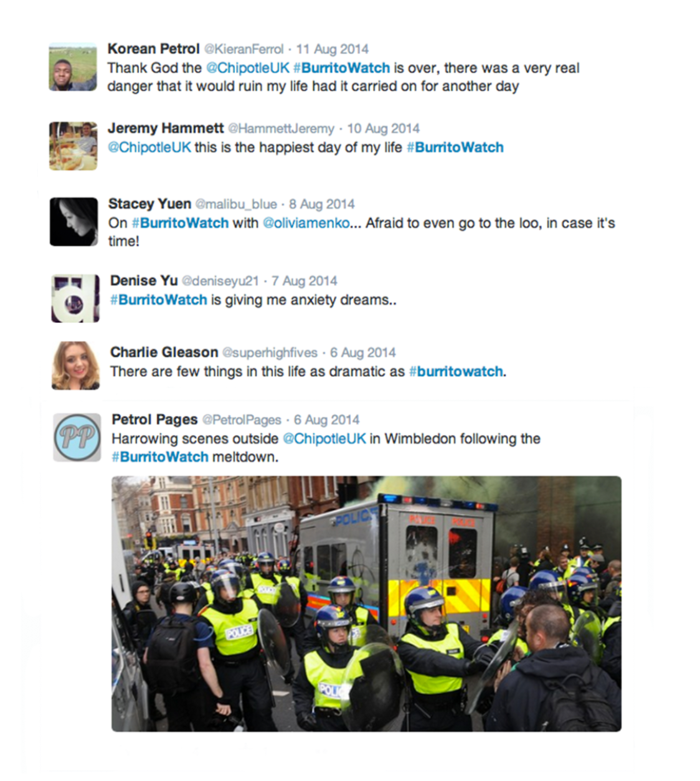The image size is (700, 781).
Task: Open the lowercase #burritowatch hashtag link
Action: (x=455, y=371)
